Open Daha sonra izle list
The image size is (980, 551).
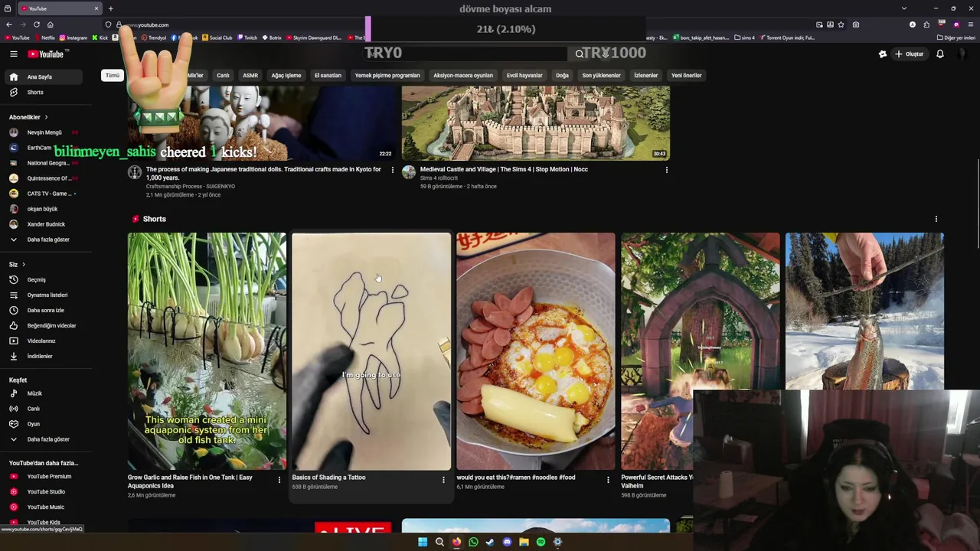(43, 310)
